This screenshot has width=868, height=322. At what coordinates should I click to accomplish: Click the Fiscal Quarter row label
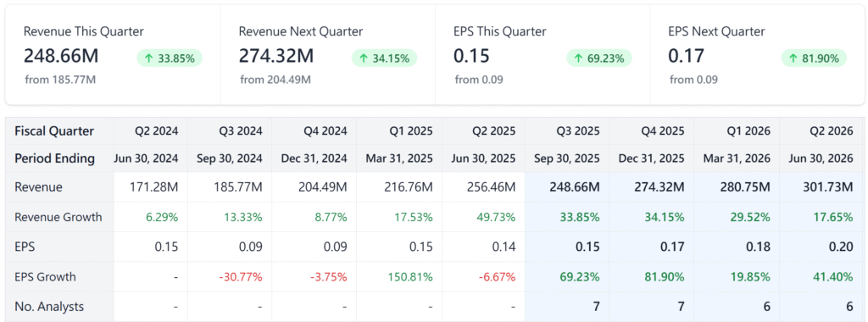click(54, 131)
